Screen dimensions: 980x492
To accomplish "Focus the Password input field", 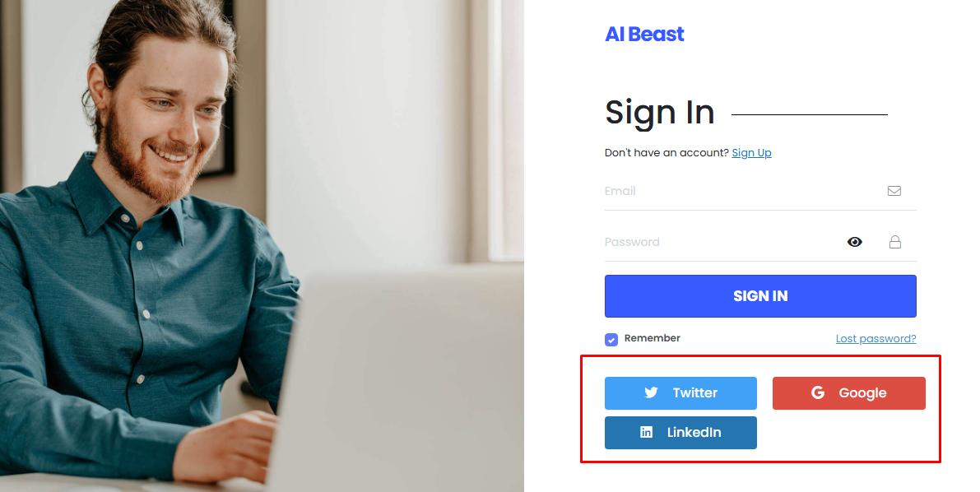I will coord(716,242).
